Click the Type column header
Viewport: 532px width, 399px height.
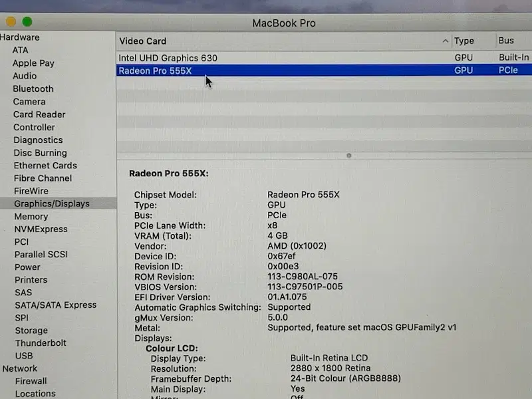[x=464, y=41]
